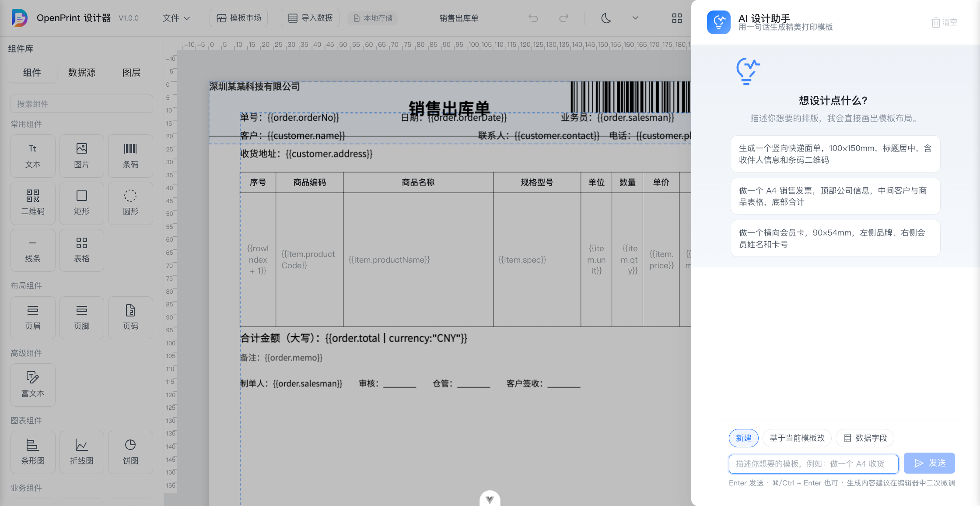Open the 数据字段 option
The height and width of the screenshot is (506, 980).
click(864, 438)
